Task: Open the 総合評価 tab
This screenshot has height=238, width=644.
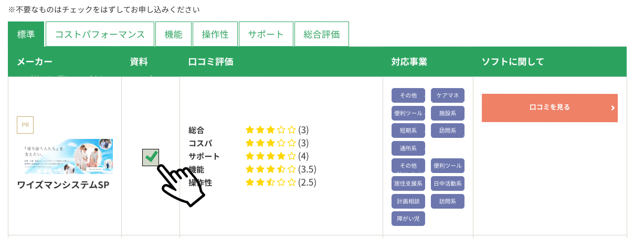Action: 322,35
